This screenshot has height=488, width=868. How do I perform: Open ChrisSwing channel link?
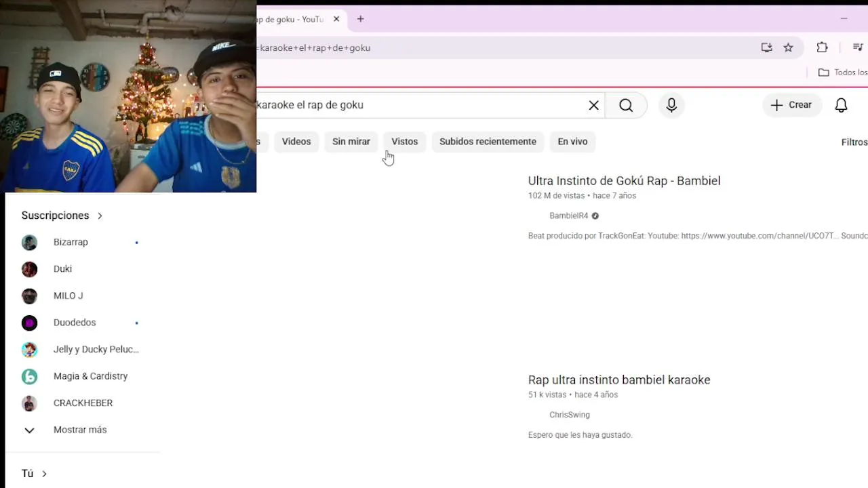pos(570,415)
